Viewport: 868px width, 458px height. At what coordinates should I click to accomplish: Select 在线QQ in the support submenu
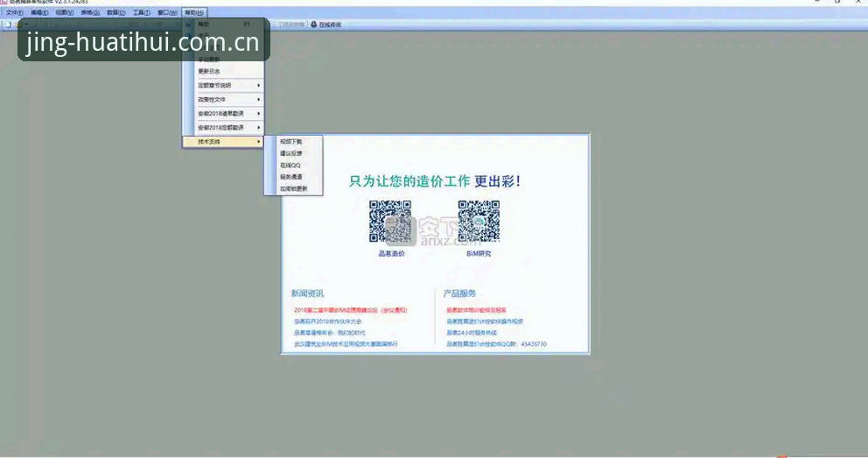pyautogui.click(x=293, y=165)
